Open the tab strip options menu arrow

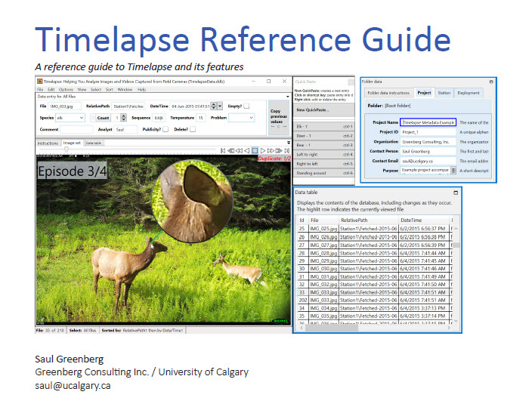[x=289, y=143]
